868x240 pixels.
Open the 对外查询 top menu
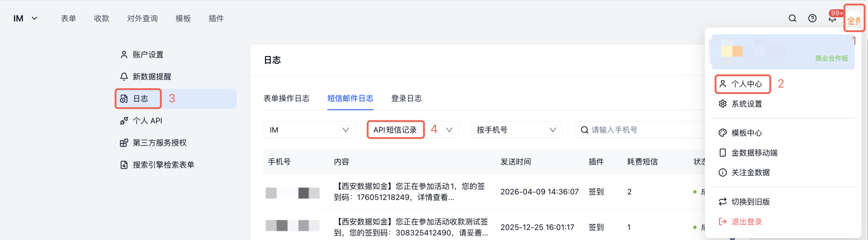click(x=142, y=18)
